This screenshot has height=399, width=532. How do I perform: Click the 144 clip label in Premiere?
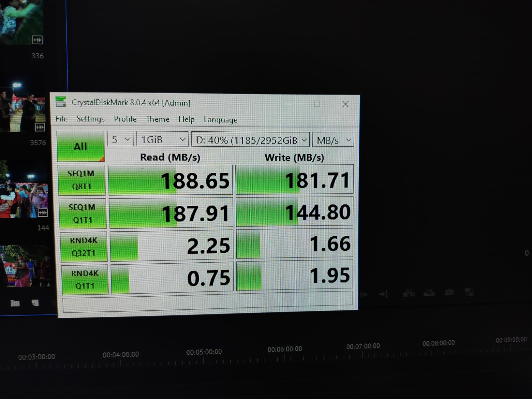click(x=43, y=228)
